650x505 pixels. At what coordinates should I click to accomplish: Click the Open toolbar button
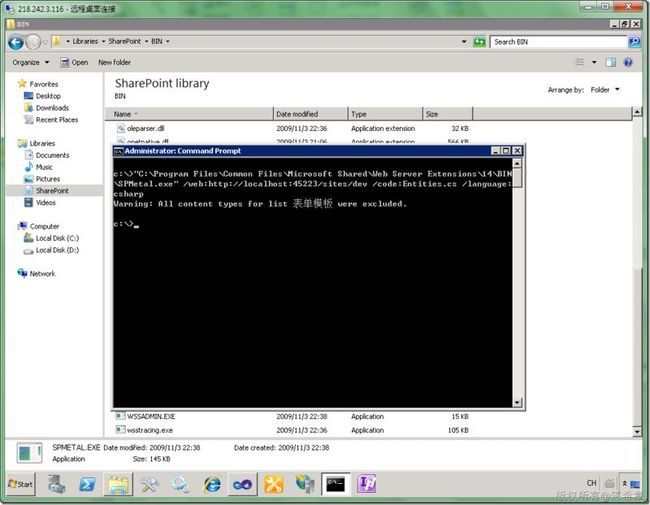tap(75, 63)
